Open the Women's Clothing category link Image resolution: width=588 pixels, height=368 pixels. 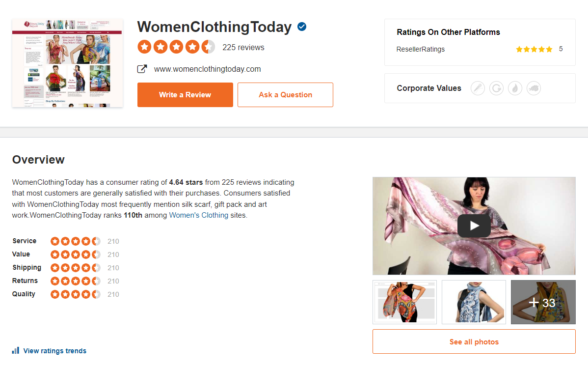coord(198,215)
